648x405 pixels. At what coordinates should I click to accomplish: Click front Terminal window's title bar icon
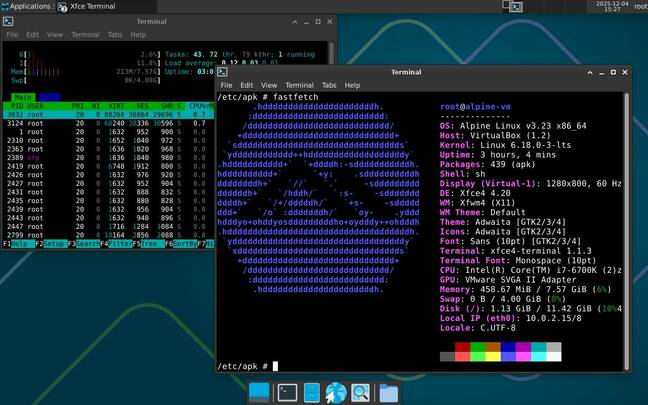[x=222, y=72]
